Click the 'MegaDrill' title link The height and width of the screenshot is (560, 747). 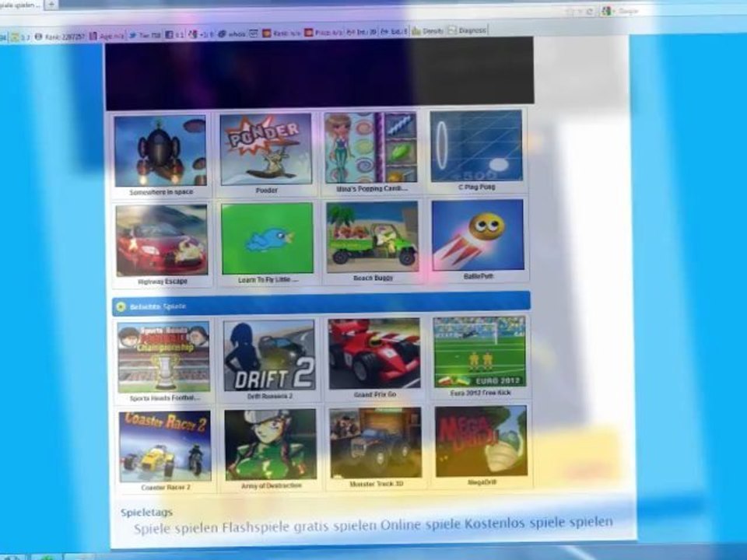(x=482, y=482)
